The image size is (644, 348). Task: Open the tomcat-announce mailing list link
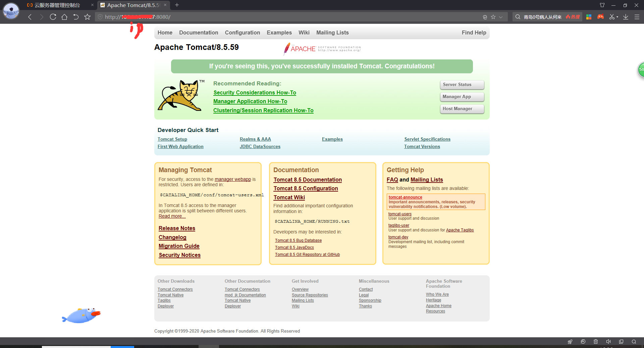click(405, 197)
